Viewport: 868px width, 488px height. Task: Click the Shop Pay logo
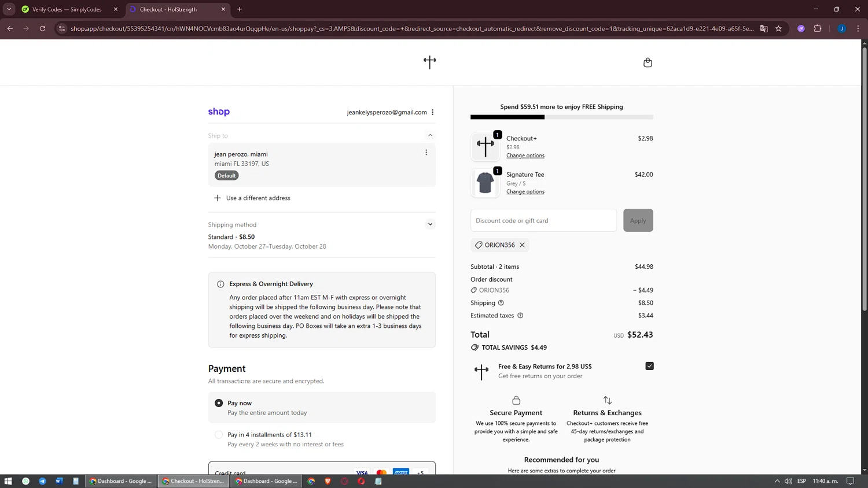[219, 112]
